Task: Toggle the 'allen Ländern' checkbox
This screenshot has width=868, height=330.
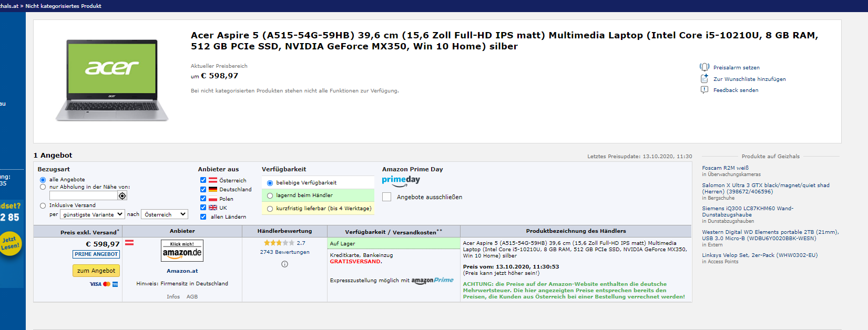Action: coord(203,216)
